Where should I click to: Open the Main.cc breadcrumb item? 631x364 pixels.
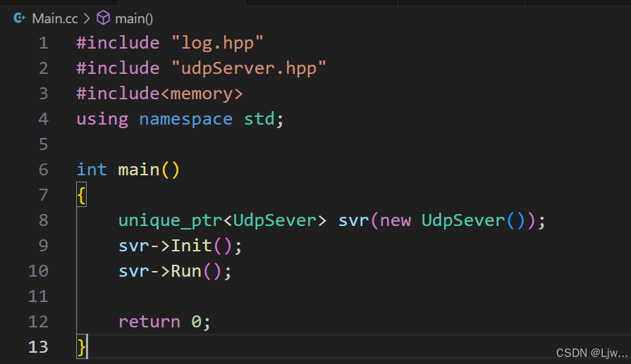[x=54, y=18]
